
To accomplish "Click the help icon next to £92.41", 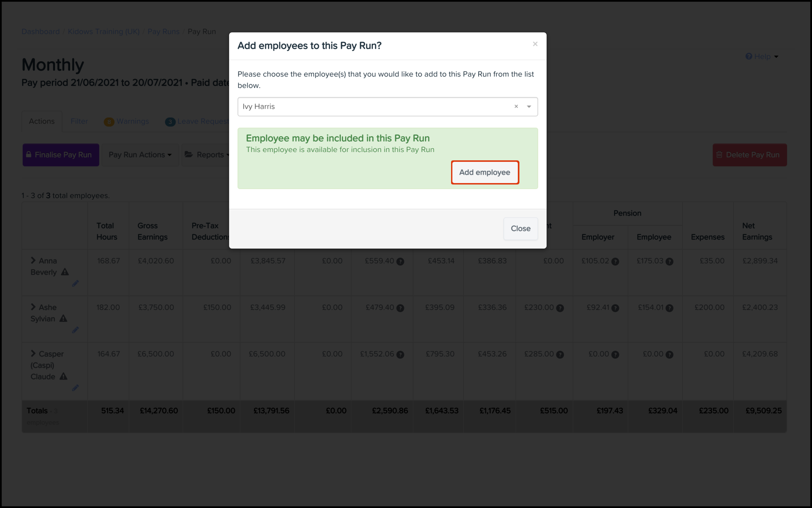I will coord(615,308).
